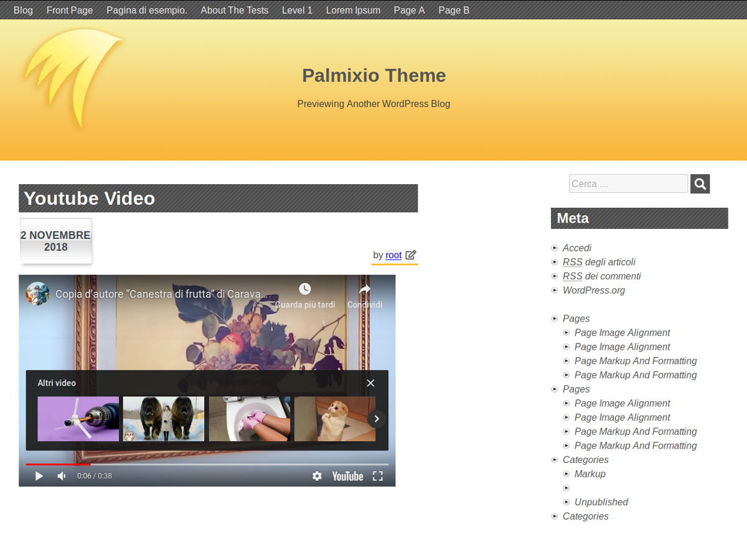
Task: Show next suggested videos with the arrow
Action: [x=377, y=419]
